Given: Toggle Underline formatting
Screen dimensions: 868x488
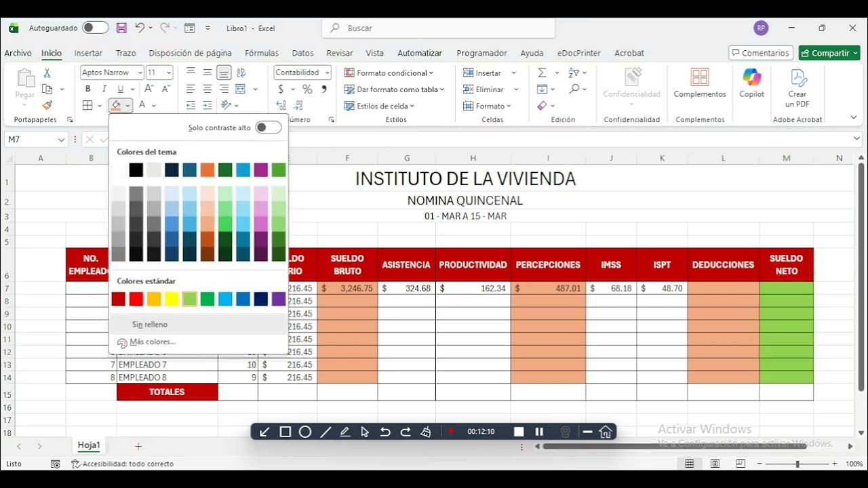Looking at the screenshot, I should (121, 89).
